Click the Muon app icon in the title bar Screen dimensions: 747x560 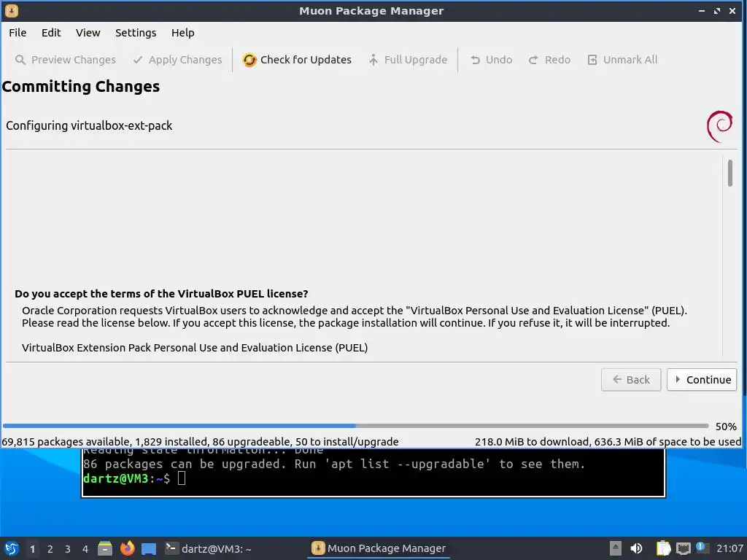point(12,10)
